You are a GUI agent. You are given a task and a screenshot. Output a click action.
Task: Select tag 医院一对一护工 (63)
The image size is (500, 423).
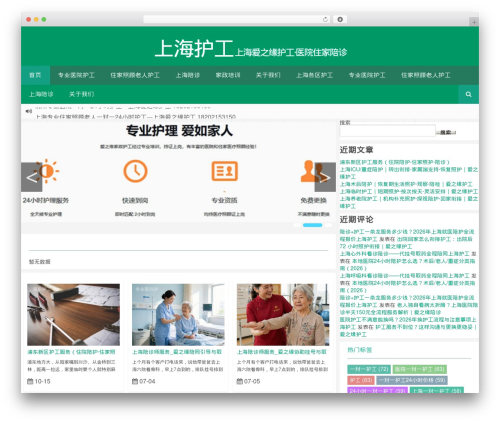(x=419, y=369)
